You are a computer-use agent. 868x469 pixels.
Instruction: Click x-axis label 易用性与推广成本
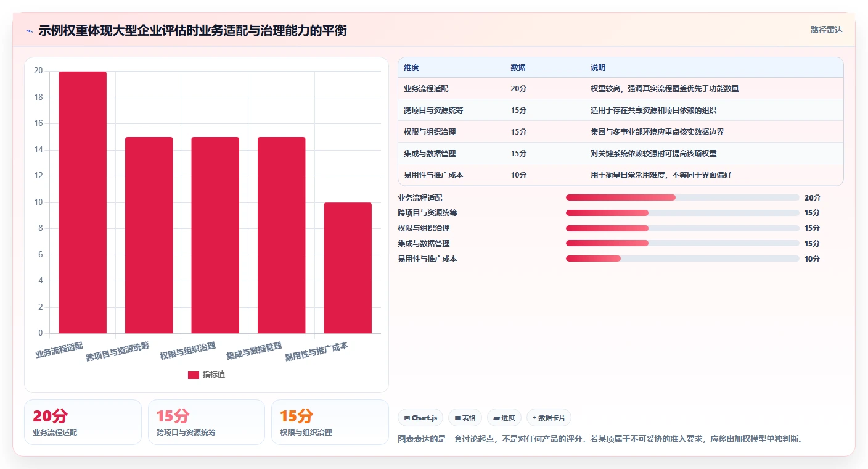pos(316,352)
